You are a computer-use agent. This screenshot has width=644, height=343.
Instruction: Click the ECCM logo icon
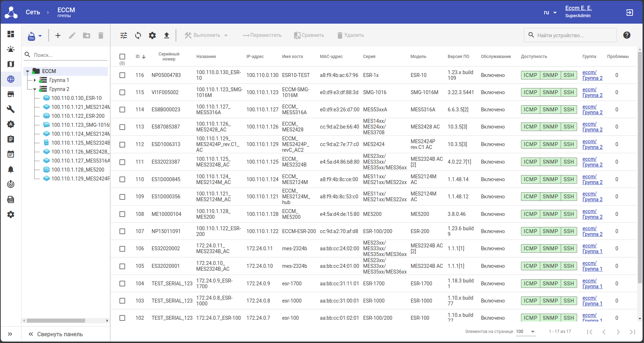click(x=11, y=13)
